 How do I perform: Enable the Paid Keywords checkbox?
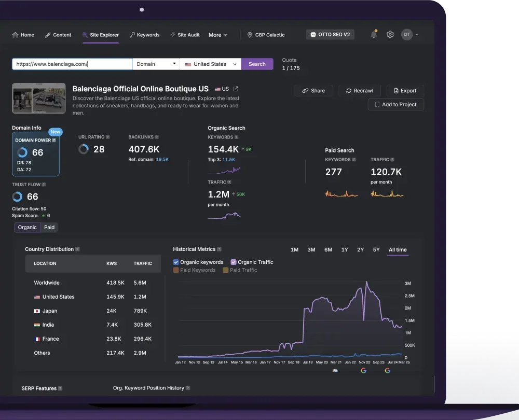(x=176, y=270)
